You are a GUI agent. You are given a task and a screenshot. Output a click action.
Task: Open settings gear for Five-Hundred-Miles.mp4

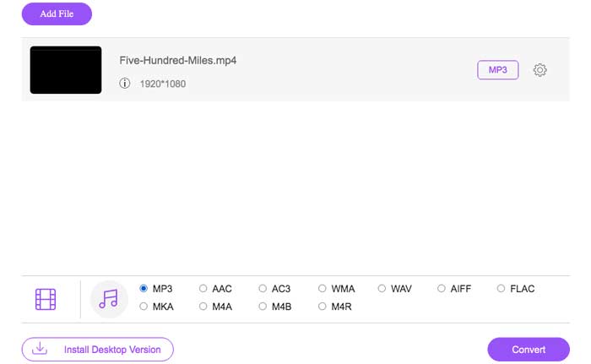(x=540, y=70)
